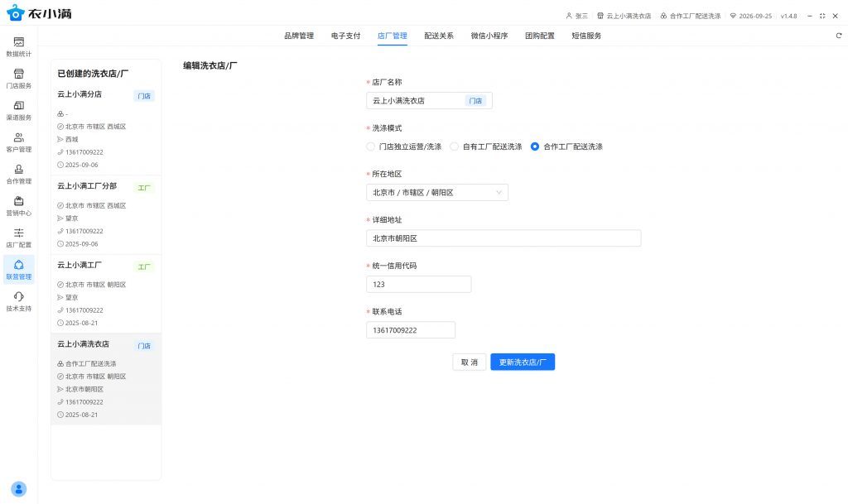Expand the 所在地区 region dropdown

pos(437,192)
